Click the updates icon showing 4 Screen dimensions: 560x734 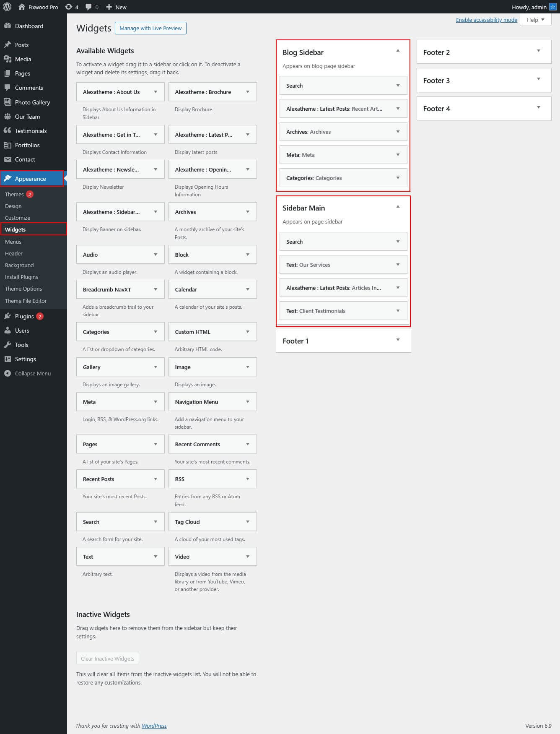point(69,7)
